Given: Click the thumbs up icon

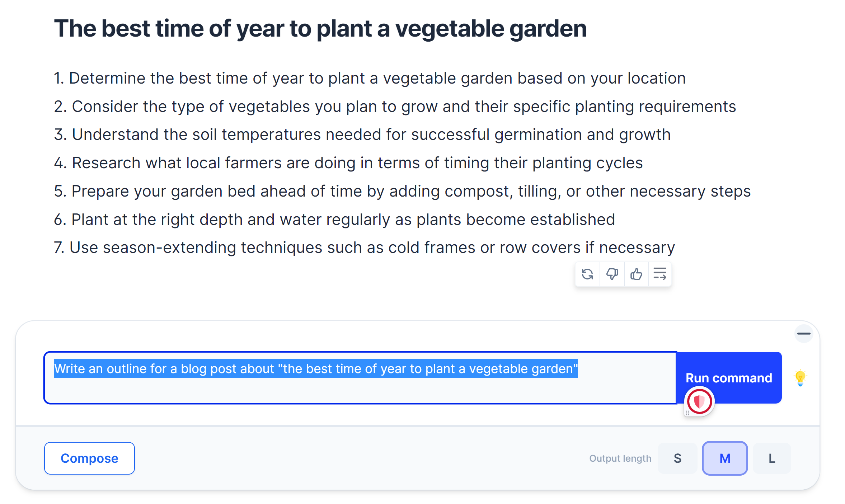Looking at the screenshot, I should (636, 274).
